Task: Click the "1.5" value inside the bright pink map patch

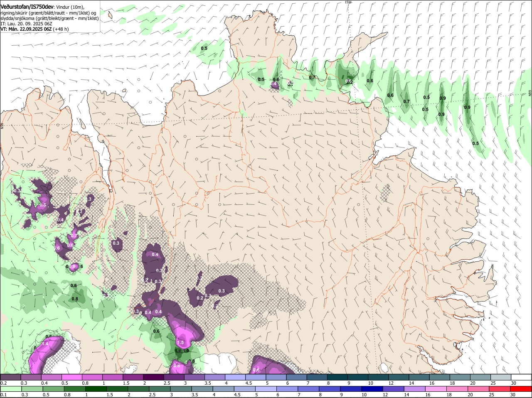Action: click(x=180, y=342)
